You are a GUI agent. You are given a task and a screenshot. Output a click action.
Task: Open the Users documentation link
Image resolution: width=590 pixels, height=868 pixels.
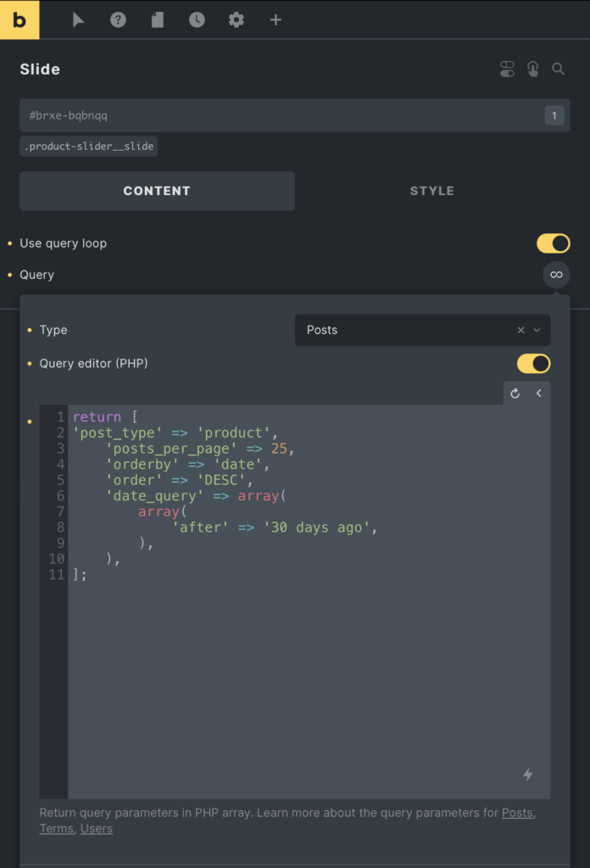tap(97, 829)
